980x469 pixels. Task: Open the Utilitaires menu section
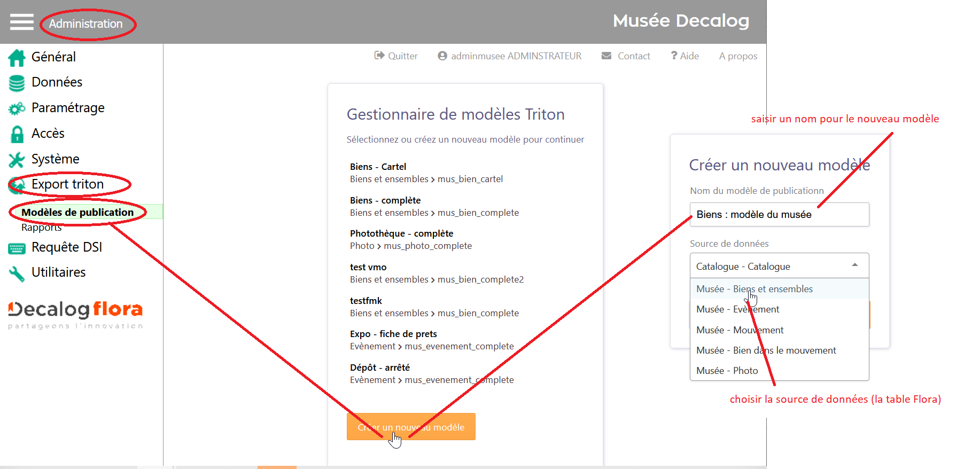(x=58, y=272)
